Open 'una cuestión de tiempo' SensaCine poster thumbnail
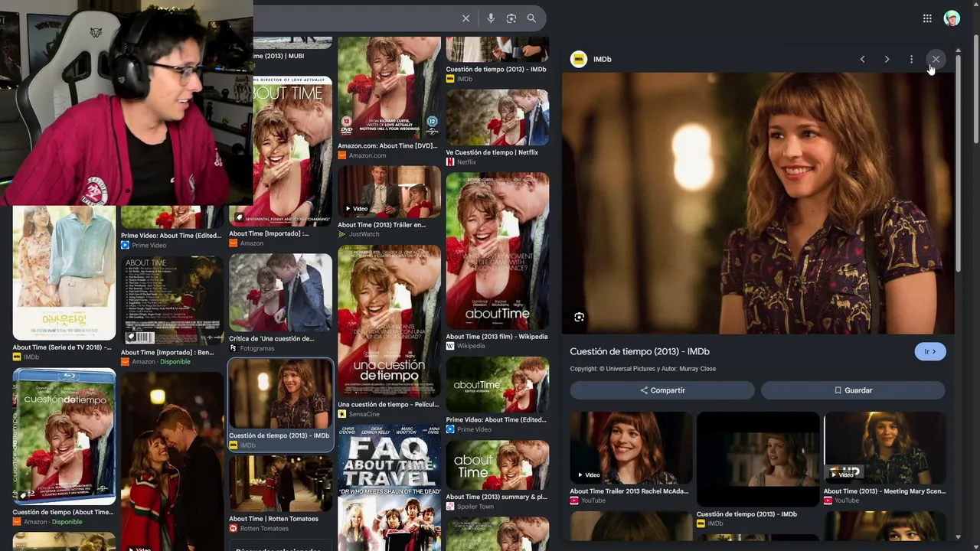The image size is (980, 551). click(389, 321)
